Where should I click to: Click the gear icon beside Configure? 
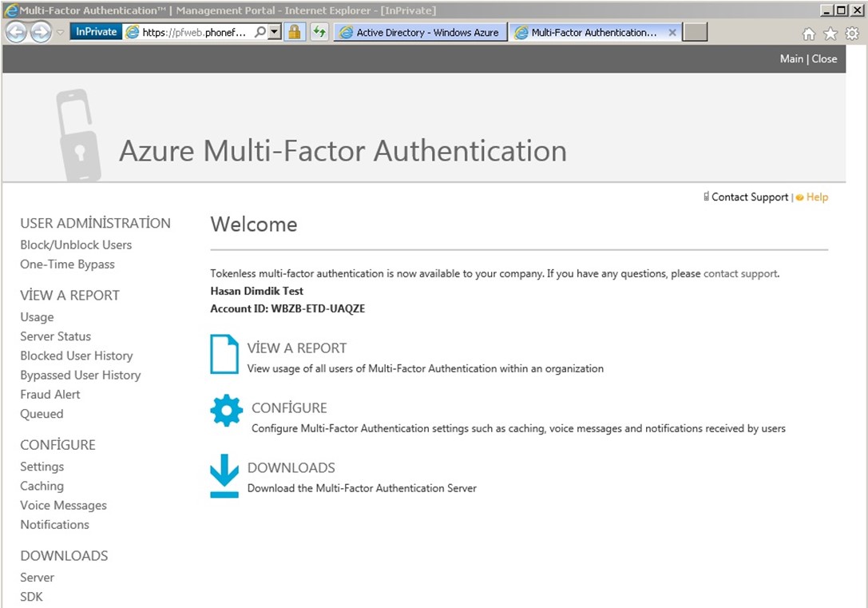[227, 411]
